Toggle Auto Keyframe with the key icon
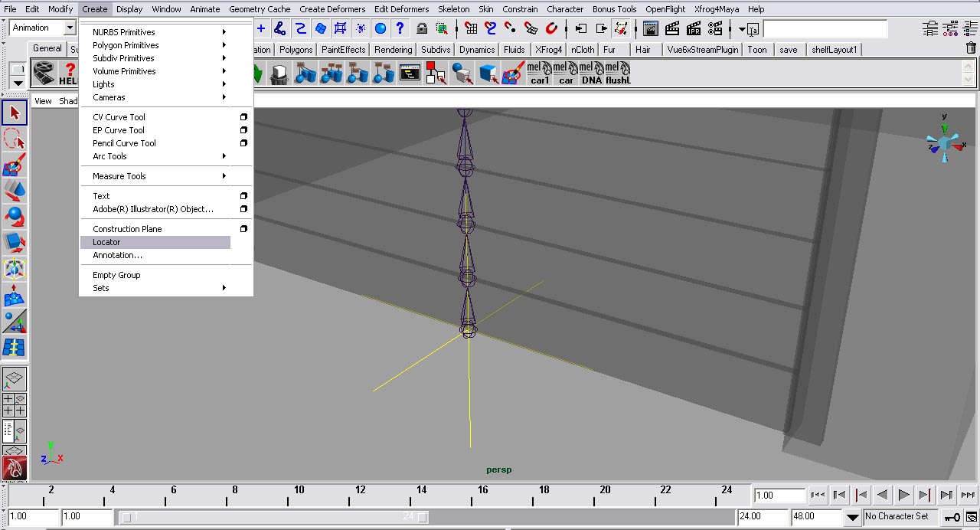 [x=952, y=516]
